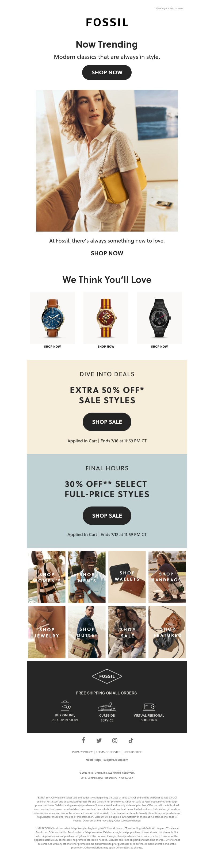Select the red and yellow striped watch

pos(106,318)
